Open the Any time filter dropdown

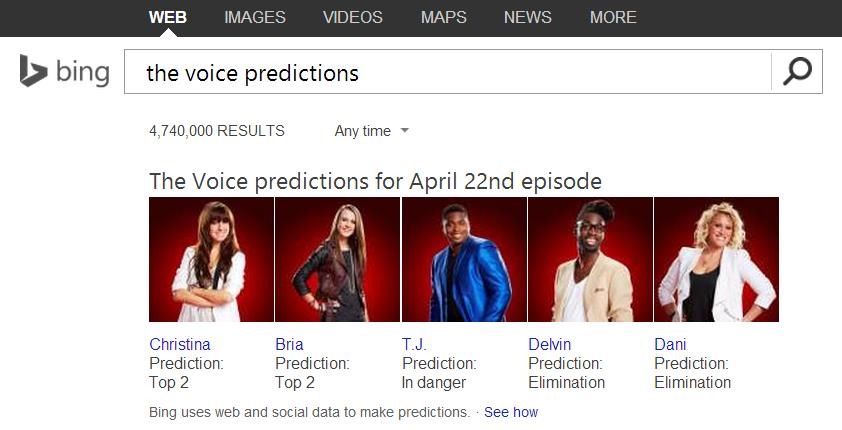coord(372,131)
